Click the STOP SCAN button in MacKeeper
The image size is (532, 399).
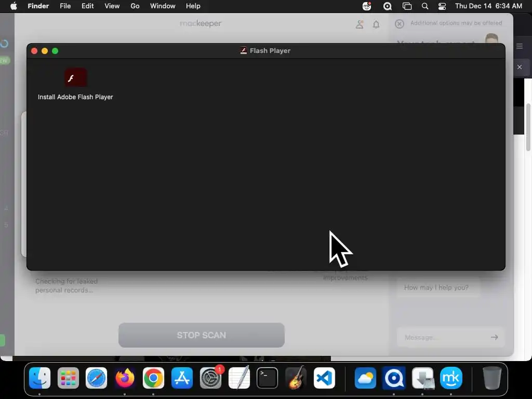tap(202, 335)
